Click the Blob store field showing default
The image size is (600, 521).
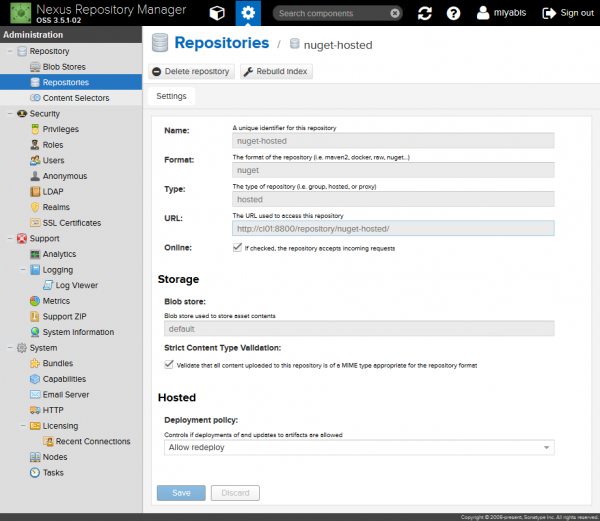359,329
